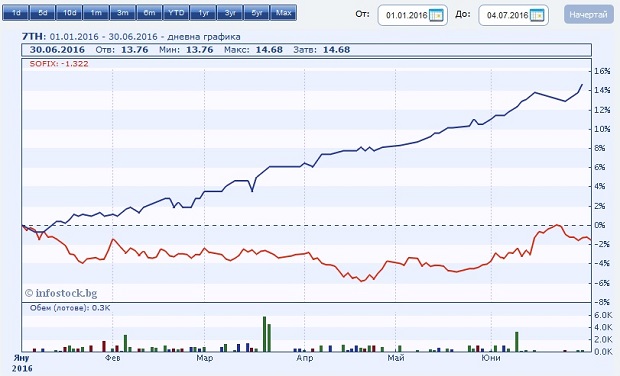Click the 30.06.2016 date in info bar

[57, 50]
